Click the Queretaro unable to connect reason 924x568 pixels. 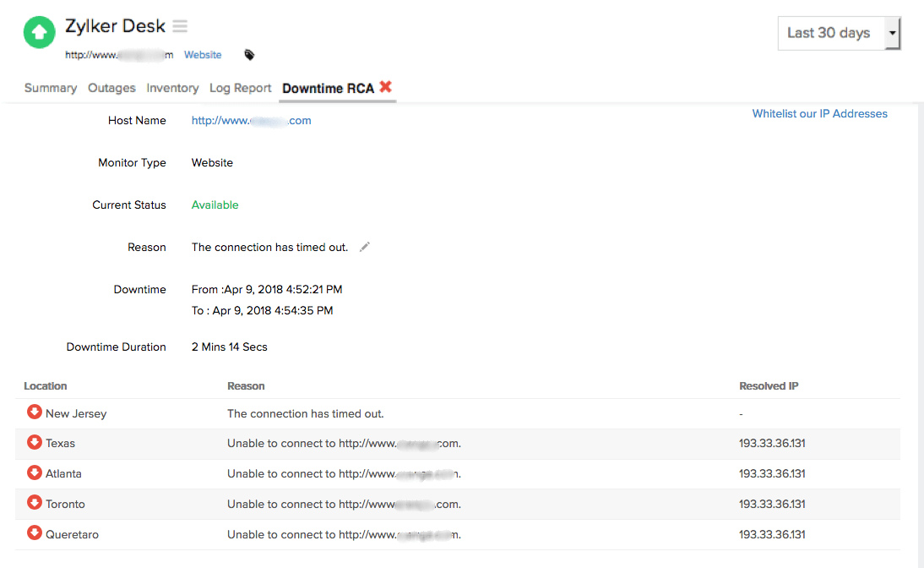point(344,534)
